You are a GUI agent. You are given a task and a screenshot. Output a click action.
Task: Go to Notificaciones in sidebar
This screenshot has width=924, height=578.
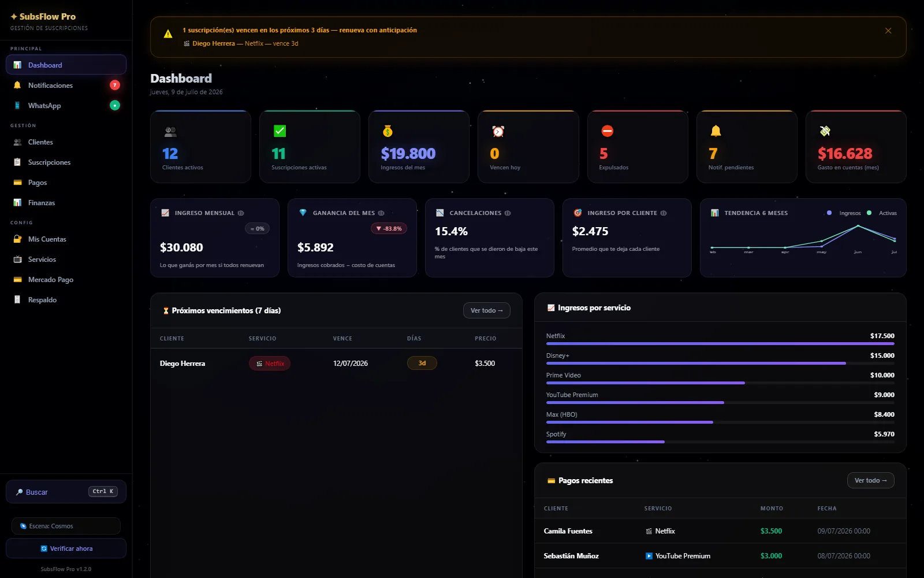click(x=66, y=85)
